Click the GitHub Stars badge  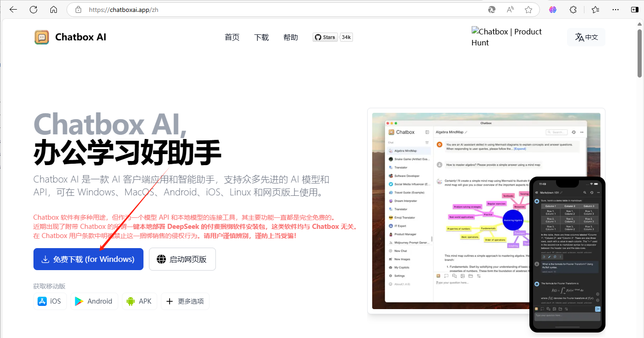(325, 38)
